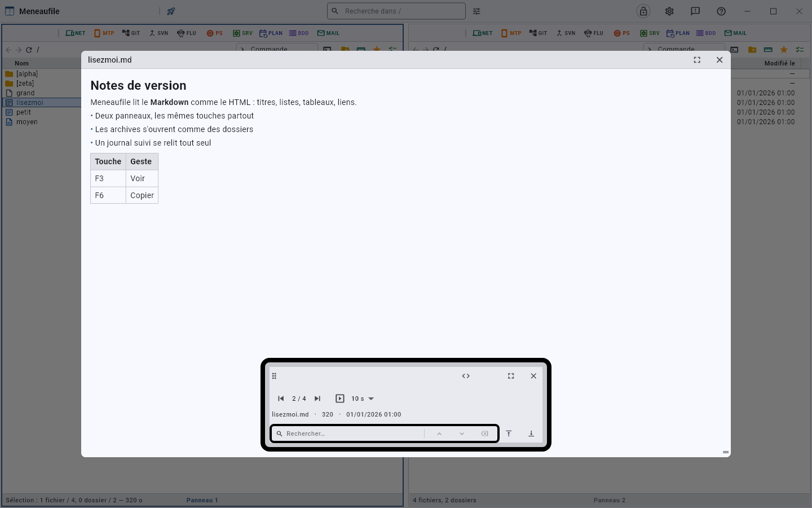Create new folder in right panel
The height and width of the screenshot is (508, 812).
coord(752,50)
